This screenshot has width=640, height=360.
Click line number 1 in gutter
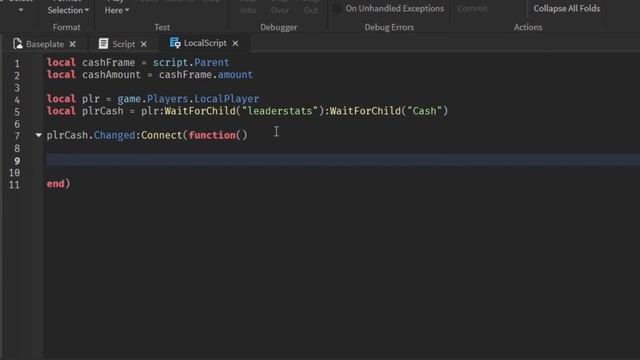[x=17, y=64]
